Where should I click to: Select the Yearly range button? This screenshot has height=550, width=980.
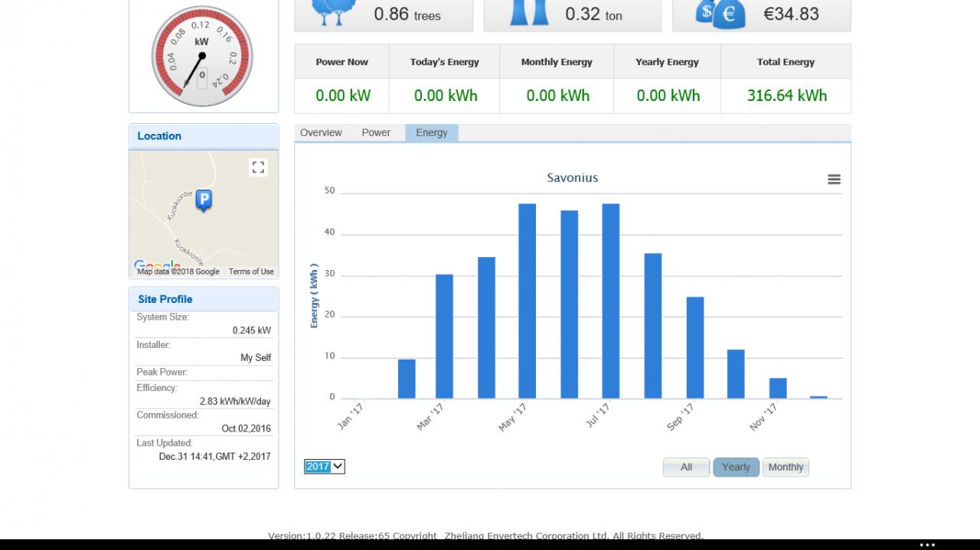[x=736, y=467]
